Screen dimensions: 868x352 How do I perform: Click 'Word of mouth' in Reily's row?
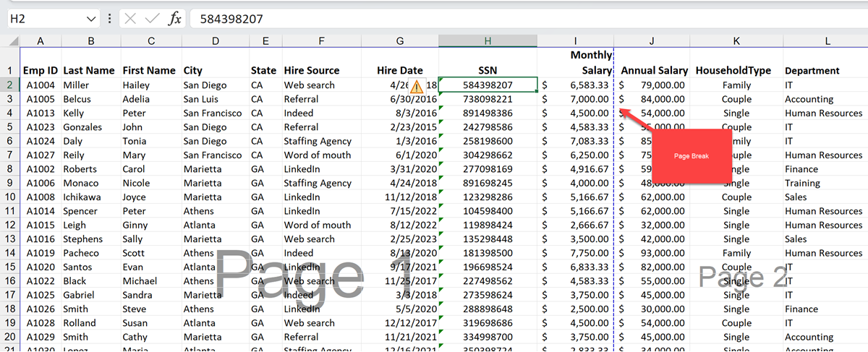(318, 155)
